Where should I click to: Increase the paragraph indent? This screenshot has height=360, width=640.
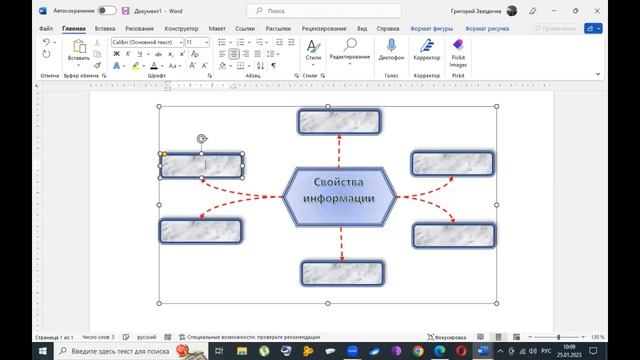[x=291, y=42]
